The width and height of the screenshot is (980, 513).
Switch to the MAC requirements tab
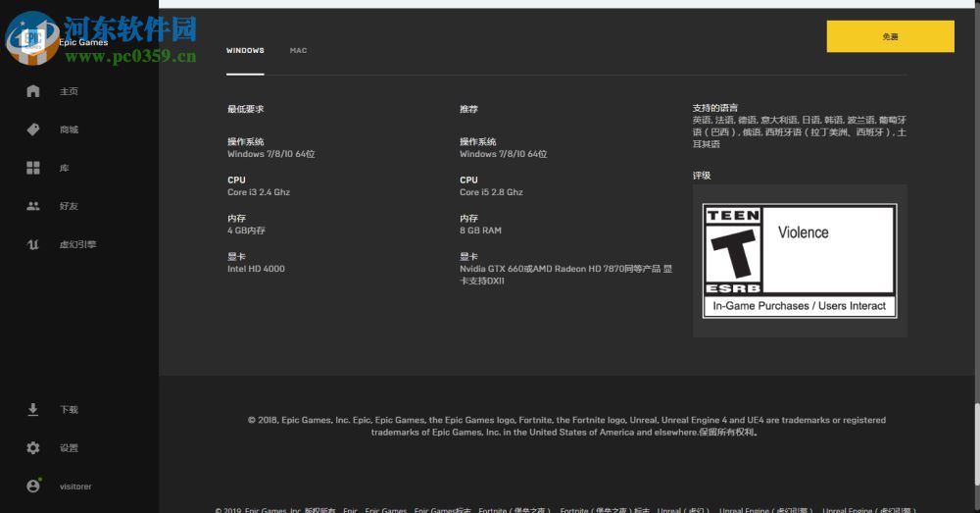click(298, 50)
